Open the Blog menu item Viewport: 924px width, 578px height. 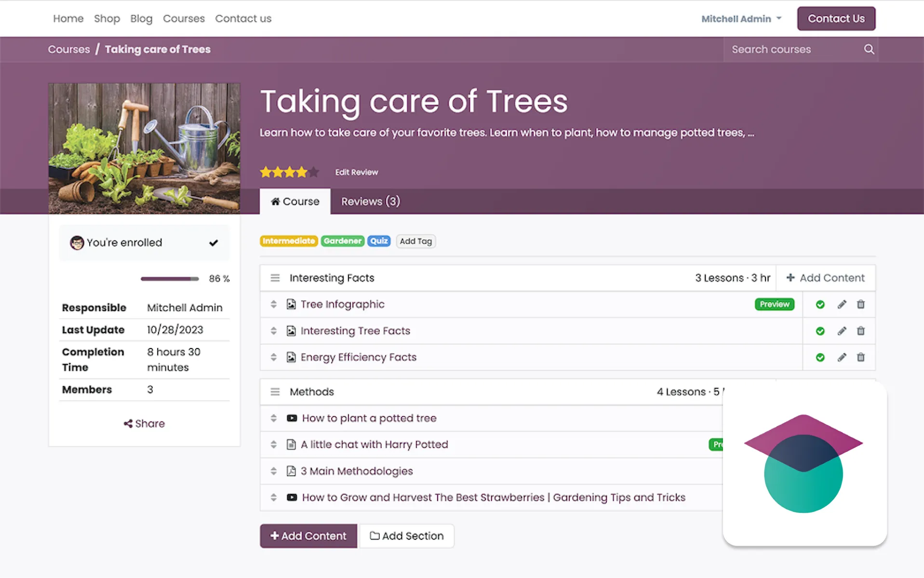tap(141, 18)
